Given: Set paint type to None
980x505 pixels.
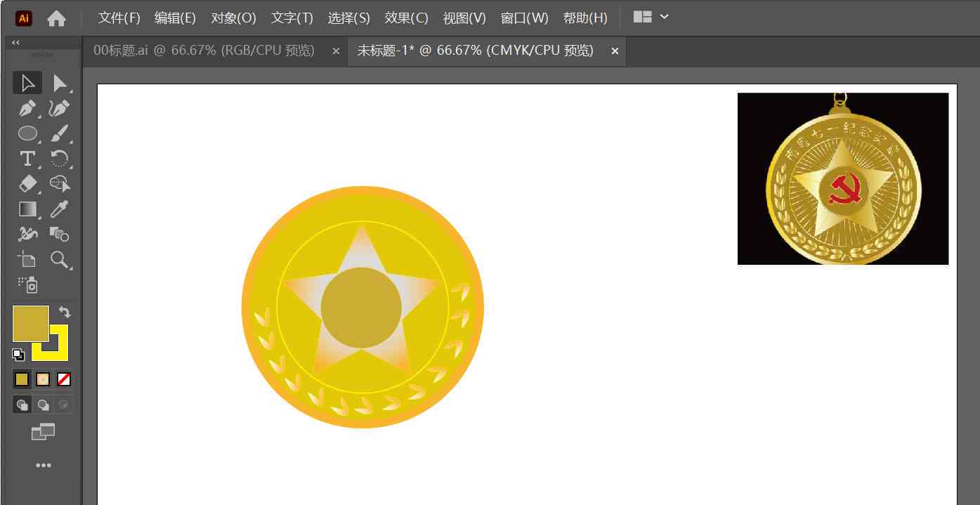Looking at the screenshot, I should pos(64,379).
